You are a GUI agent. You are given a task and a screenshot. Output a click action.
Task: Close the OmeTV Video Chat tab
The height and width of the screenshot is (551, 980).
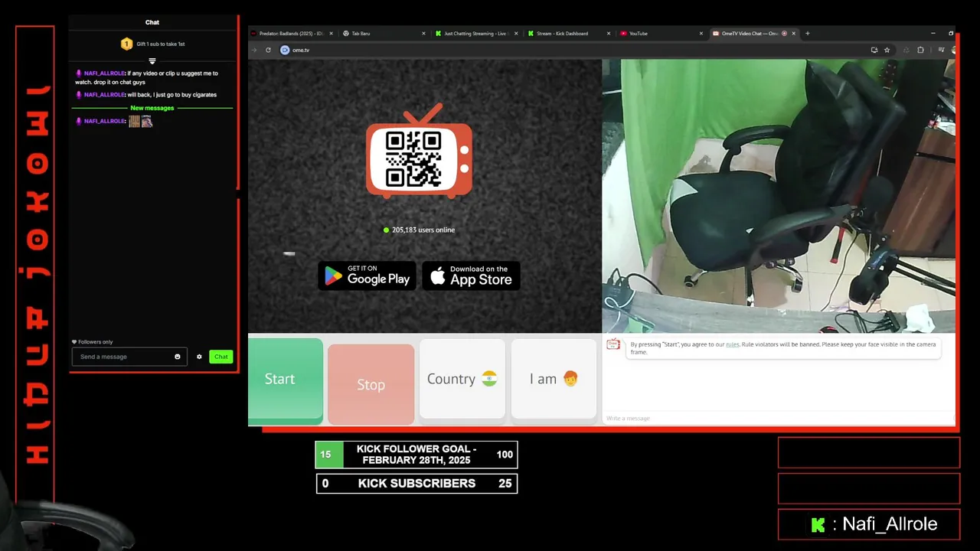(x=794, y=34)
